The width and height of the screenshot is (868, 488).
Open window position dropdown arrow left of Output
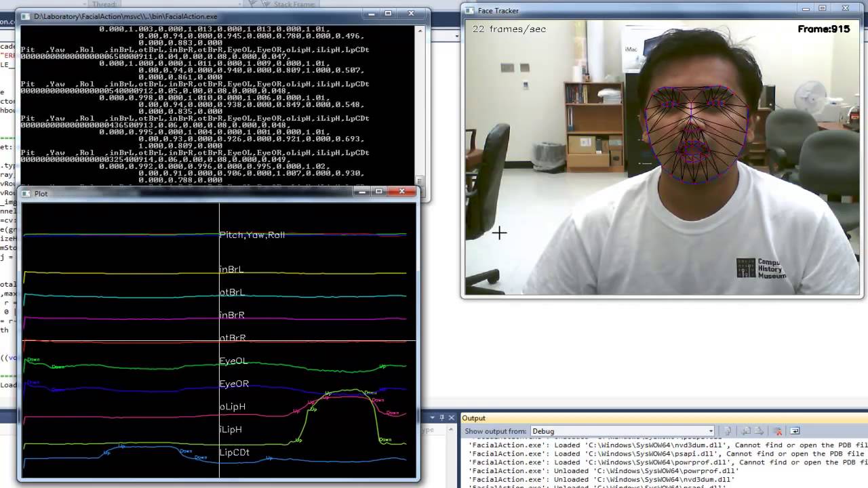pos(432,418)
